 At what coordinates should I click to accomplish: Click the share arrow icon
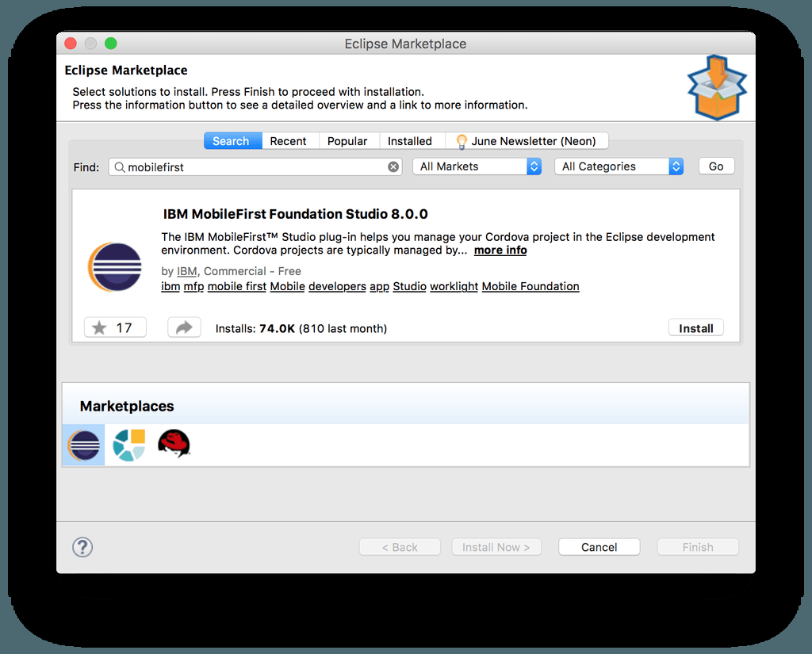184,327
